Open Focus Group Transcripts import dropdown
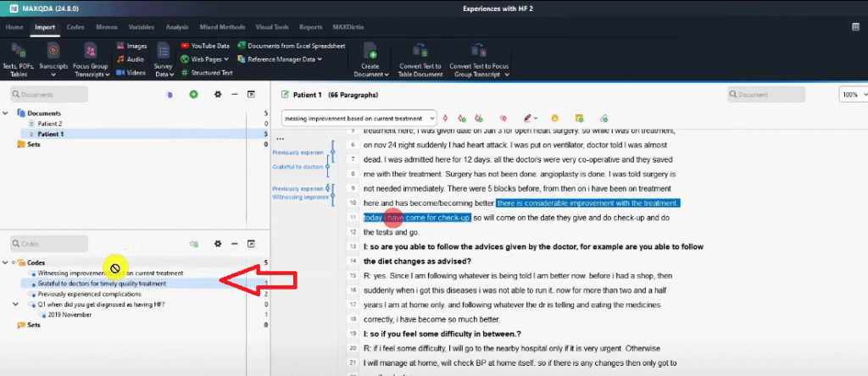The width and height of the screenshot is (868, 376). 91,59
